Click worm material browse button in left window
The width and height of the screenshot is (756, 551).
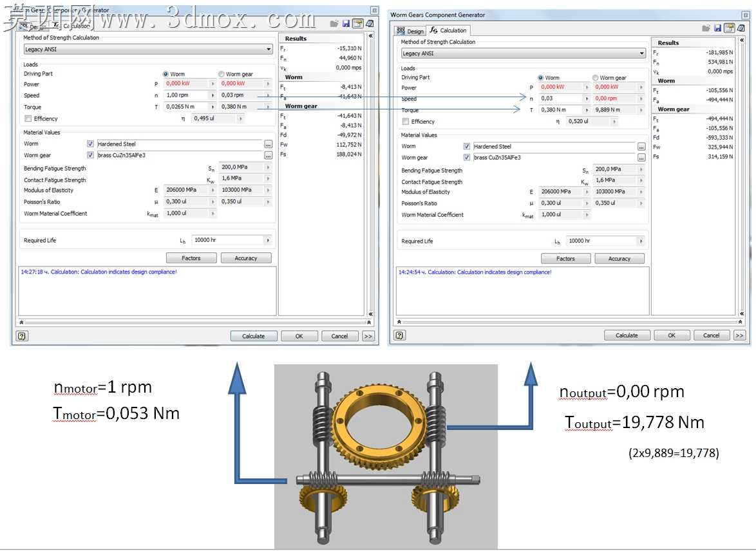coord(268,144)
